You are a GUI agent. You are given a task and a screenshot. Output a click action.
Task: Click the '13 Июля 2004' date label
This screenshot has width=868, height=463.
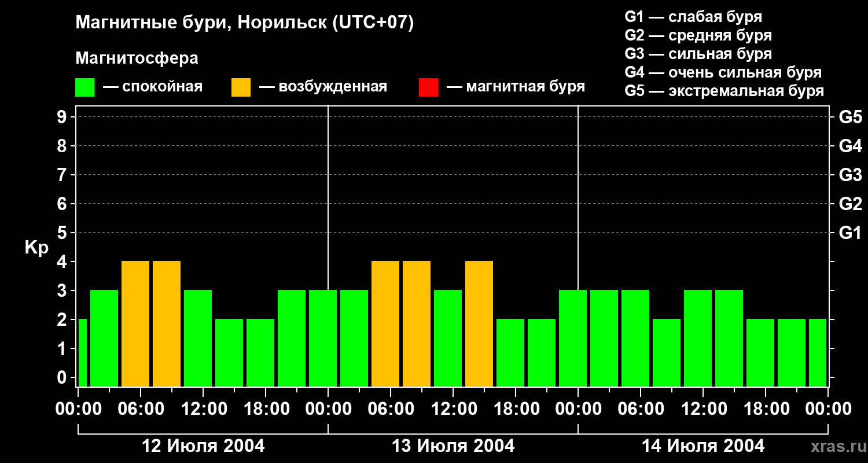[x=453, y=446]
